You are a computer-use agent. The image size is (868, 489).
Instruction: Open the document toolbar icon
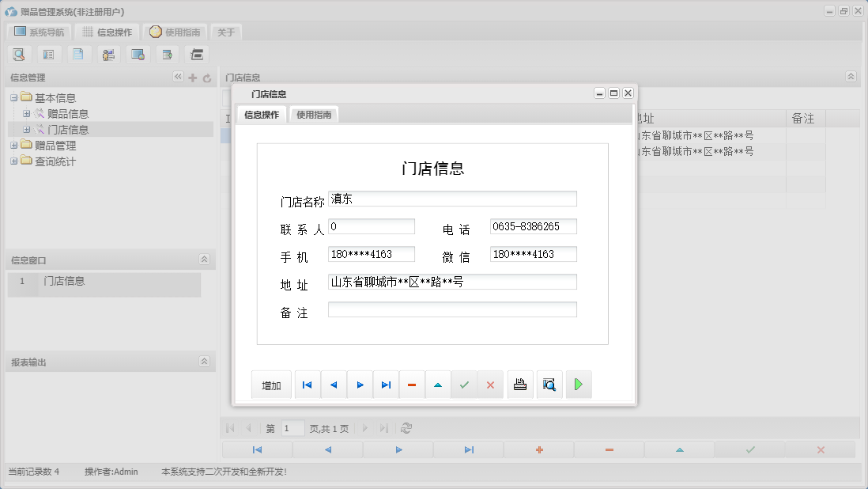78,54
